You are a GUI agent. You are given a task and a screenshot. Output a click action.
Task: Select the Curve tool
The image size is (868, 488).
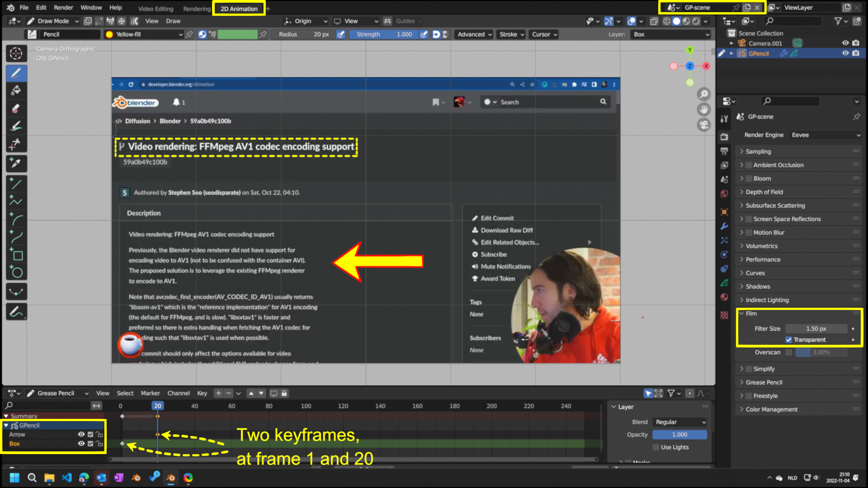[x=16, y=237]
